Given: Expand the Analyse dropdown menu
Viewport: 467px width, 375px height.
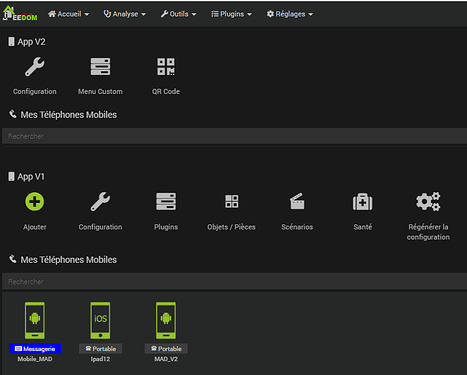Looking at the screenshot, I should tap(125, 14).
